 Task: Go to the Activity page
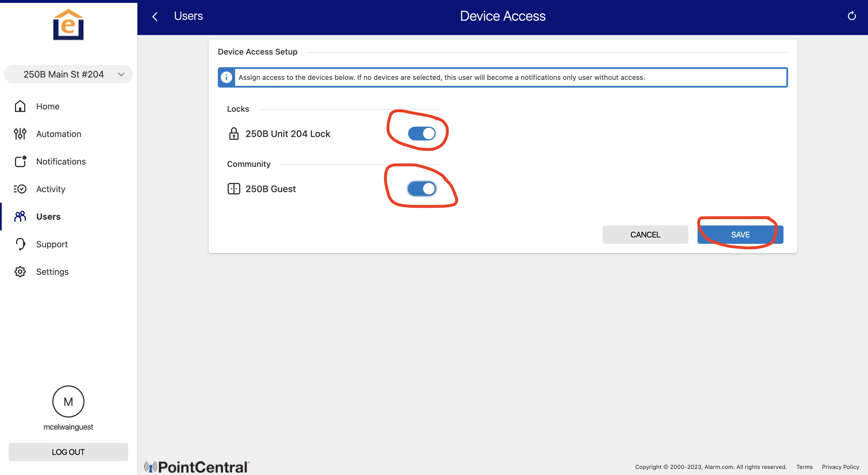(51, 189)
